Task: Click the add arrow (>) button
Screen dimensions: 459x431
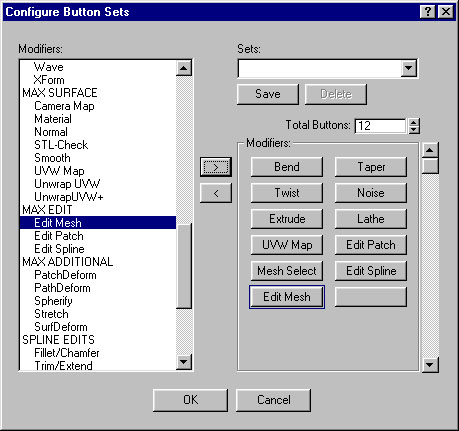Action: pos(216,167)
